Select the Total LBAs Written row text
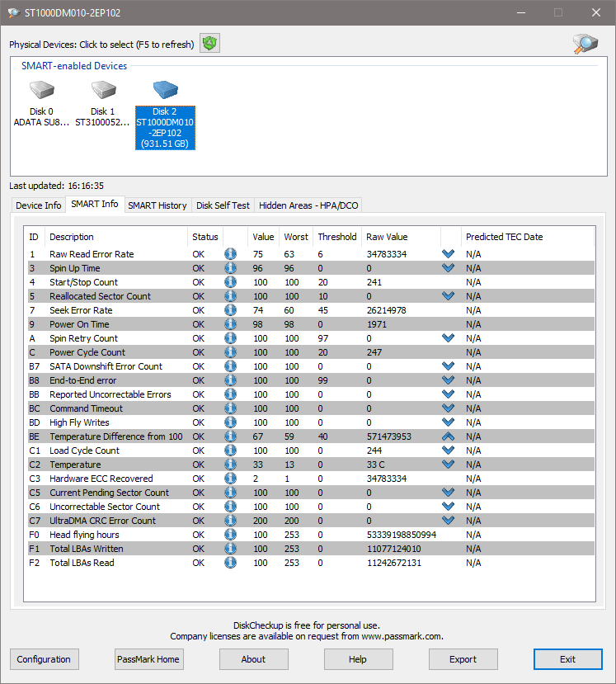The height and width of the screenshot is (684, 616). tap(87, 549)
